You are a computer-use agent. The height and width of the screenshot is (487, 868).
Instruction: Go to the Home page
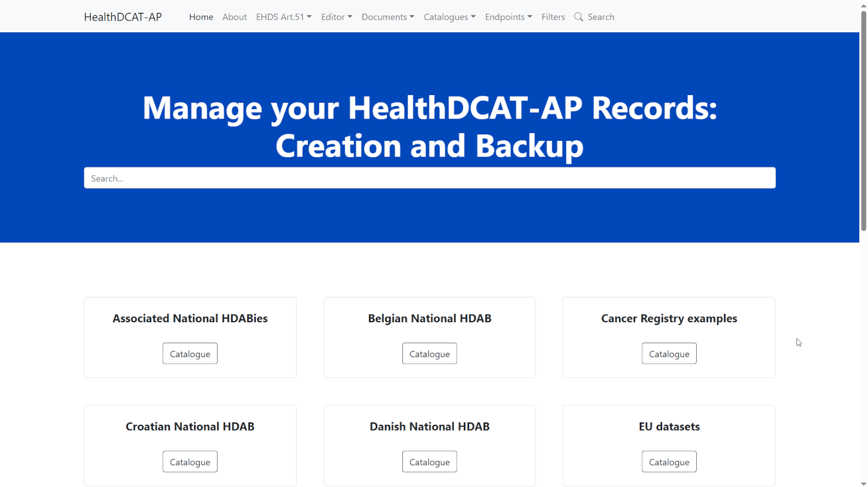point(201,17)
